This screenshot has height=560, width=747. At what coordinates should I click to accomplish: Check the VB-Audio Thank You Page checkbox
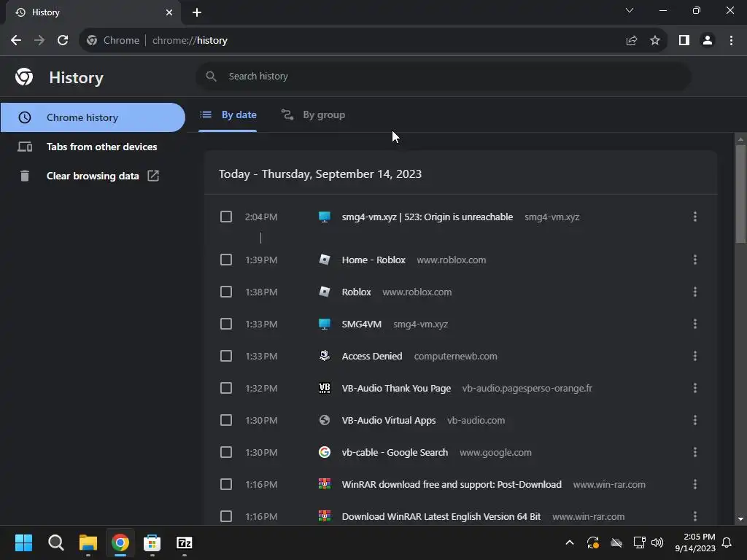pyautogui.click(x=226, y=388)
